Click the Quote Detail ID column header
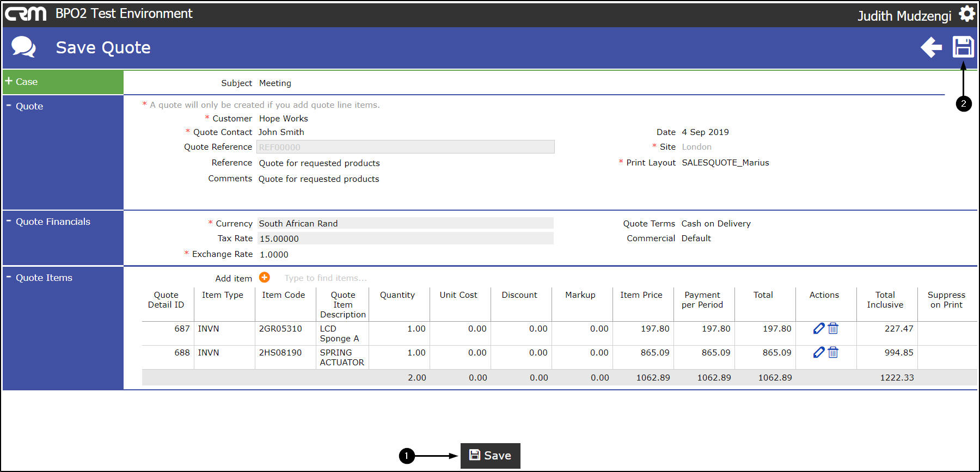The image size is (980, 472). tap(166, 300)
